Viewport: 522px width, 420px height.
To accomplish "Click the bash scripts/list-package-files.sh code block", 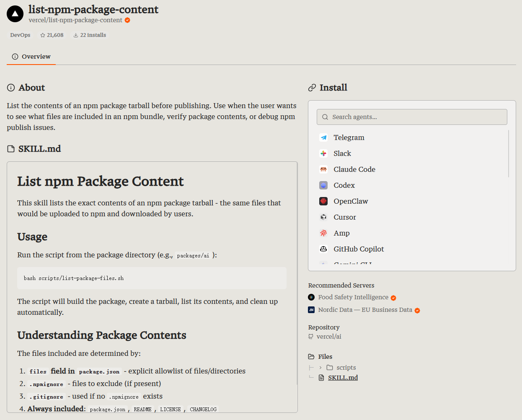I will tap(152, 278).
